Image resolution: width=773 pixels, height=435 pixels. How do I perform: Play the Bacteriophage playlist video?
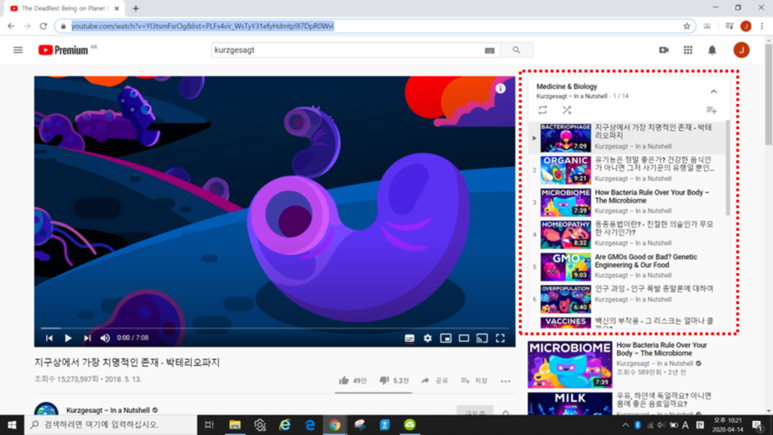click(565, 138)
